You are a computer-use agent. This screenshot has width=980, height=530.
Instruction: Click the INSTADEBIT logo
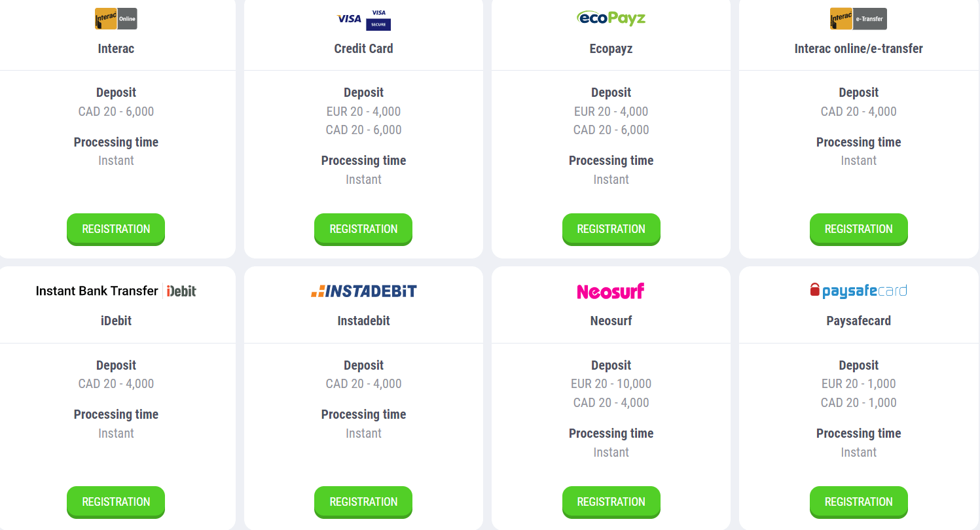363,291
